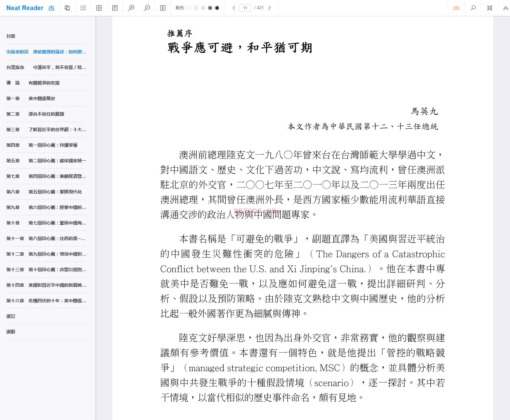
Task: Collapse toolbar with double chevron up icon
Action: tap(506, 8)
